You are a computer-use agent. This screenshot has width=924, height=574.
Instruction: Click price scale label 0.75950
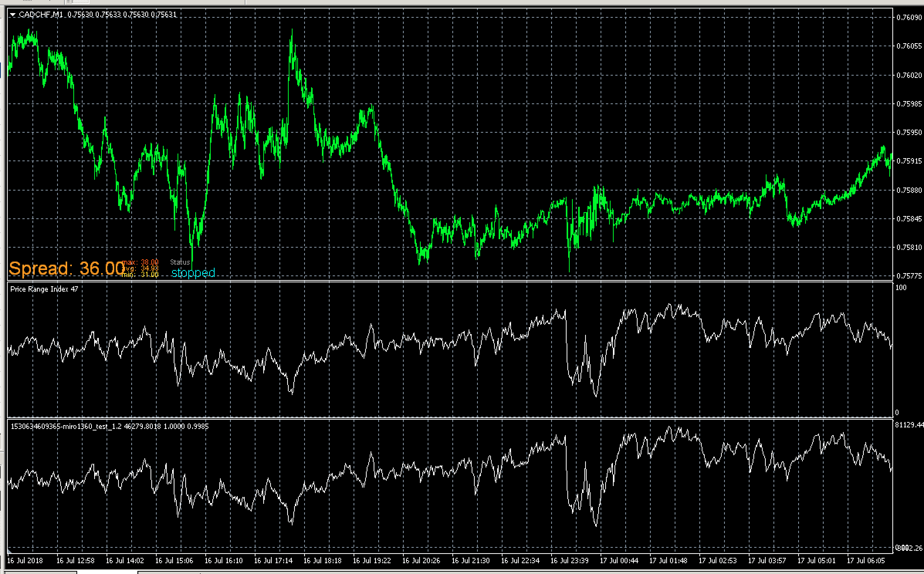909,132
